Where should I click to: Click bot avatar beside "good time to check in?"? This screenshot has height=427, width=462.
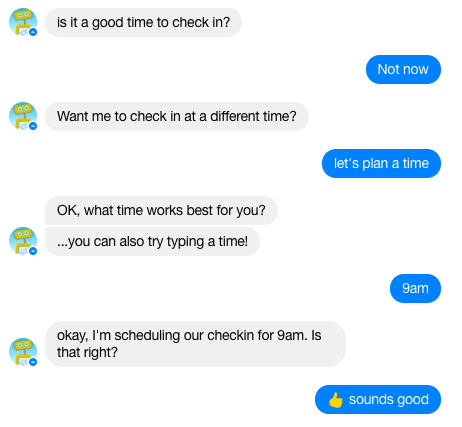coord(23,22)
